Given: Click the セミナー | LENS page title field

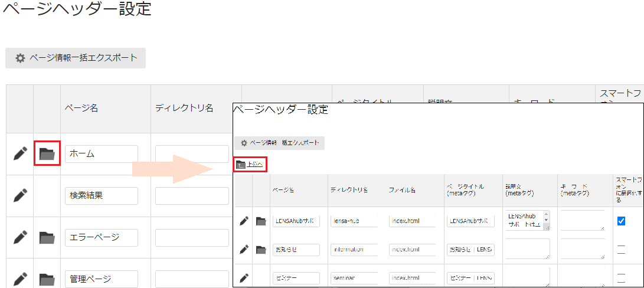Looking at the screenshot, I should [470, 278].
